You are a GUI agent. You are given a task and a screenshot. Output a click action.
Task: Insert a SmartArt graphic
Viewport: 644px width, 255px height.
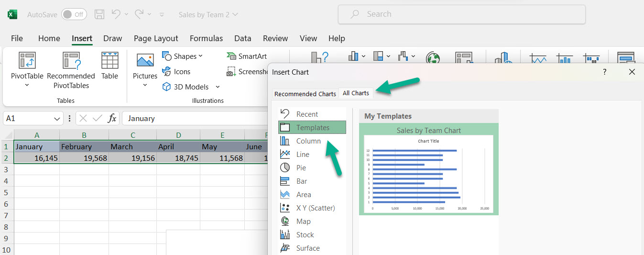(x=247, y=56)
